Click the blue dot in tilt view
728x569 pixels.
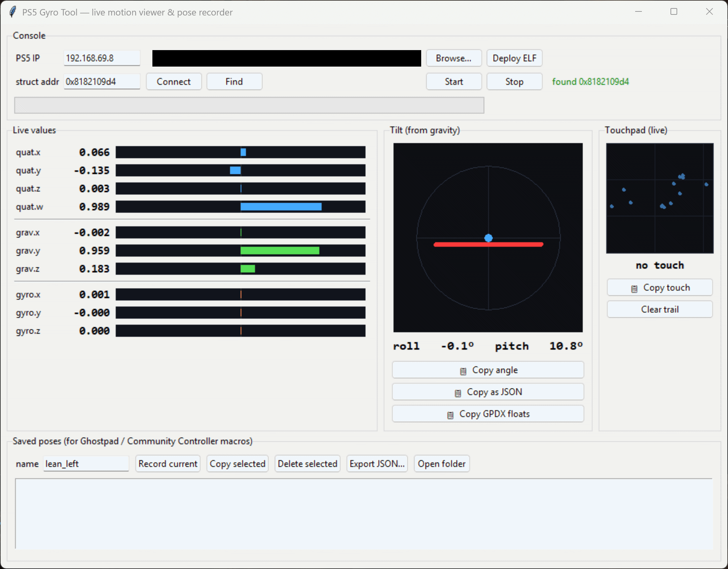coord(488,238)
